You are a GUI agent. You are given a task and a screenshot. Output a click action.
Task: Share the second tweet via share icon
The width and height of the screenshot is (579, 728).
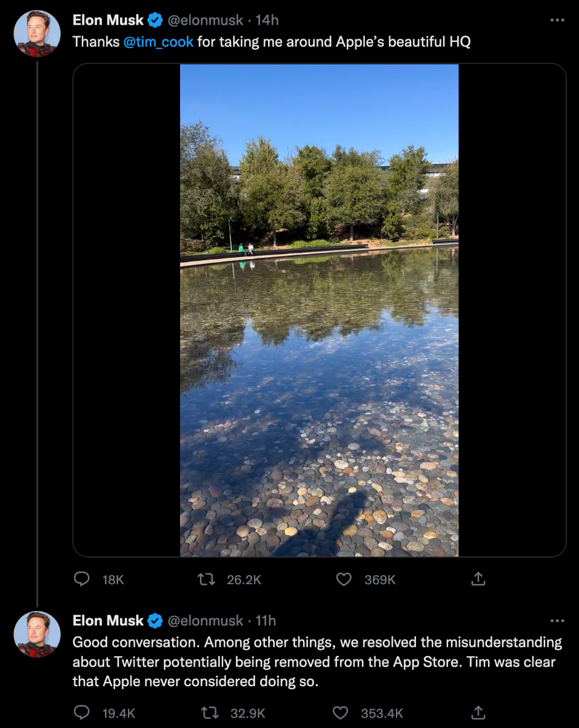click(478, 713)
